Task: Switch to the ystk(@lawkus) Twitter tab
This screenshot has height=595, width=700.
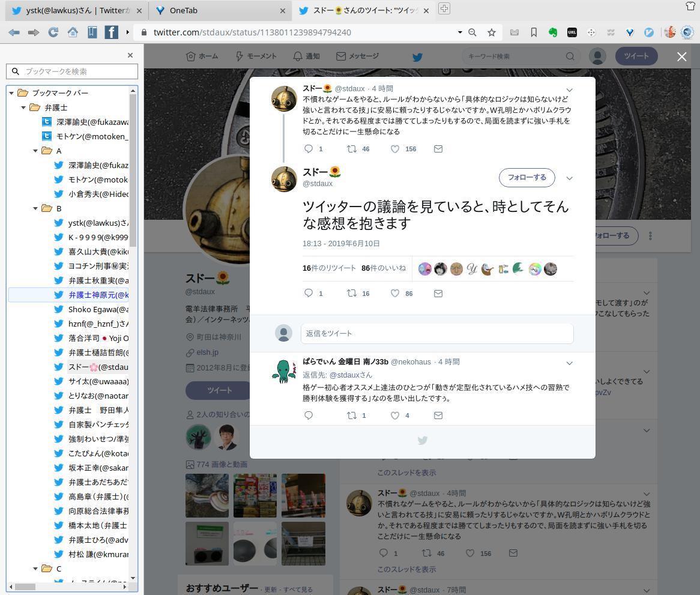Action: click(x=76, y=10)
